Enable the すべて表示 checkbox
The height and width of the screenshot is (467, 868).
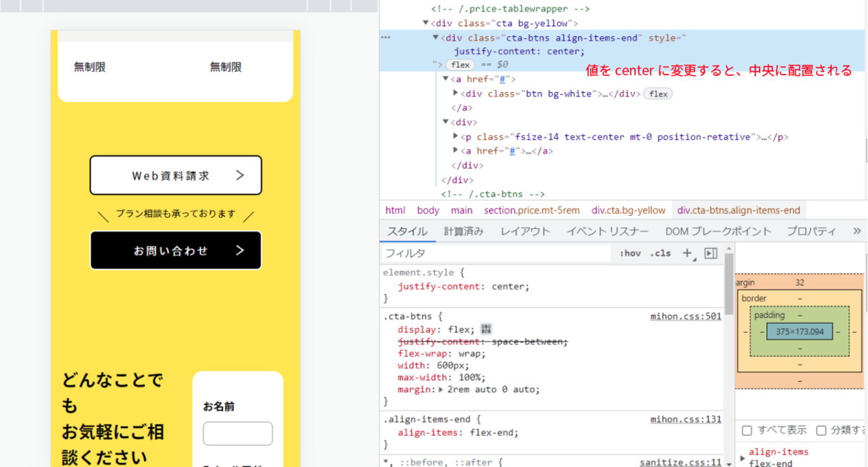click(x=747, y=430)
